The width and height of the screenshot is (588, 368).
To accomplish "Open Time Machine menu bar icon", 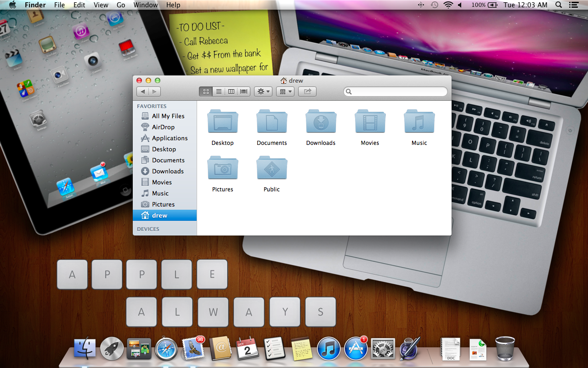I will [435, 5].
